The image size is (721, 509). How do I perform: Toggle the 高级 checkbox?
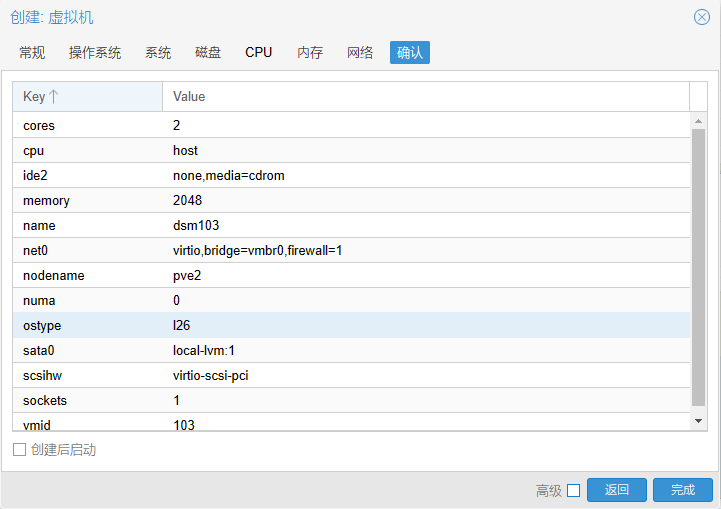(x=573, y=491)
